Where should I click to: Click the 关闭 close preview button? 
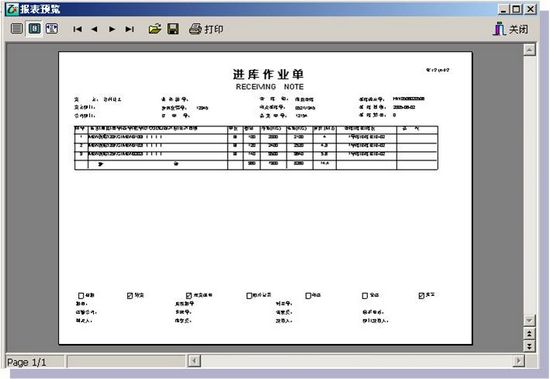tap(511, 29)
